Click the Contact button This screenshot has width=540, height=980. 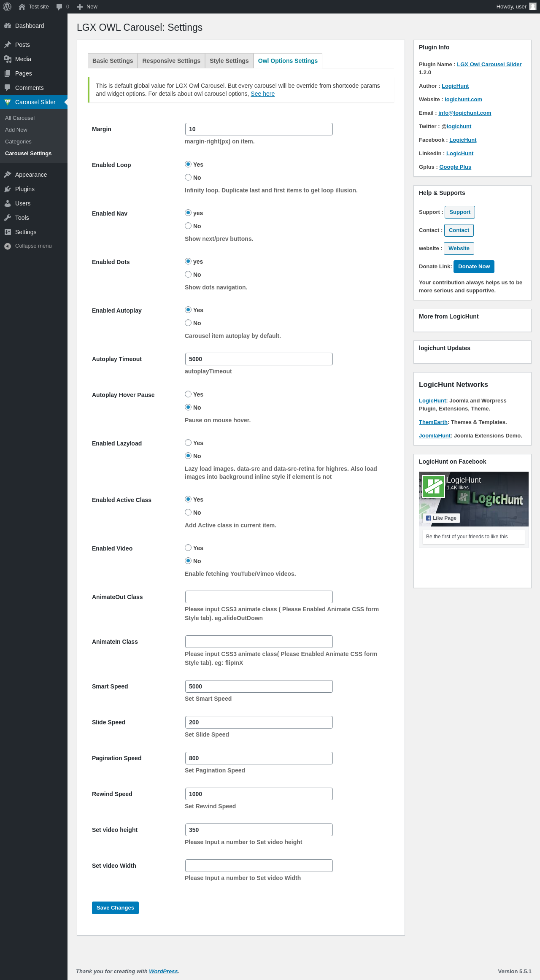tap(459, 230)
